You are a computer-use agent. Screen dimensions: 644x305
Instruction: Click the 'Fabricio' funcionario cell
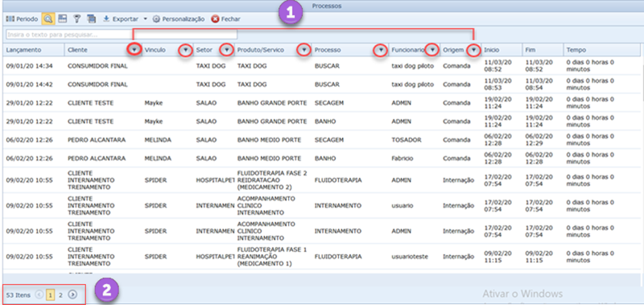click(x=402, y=159)
